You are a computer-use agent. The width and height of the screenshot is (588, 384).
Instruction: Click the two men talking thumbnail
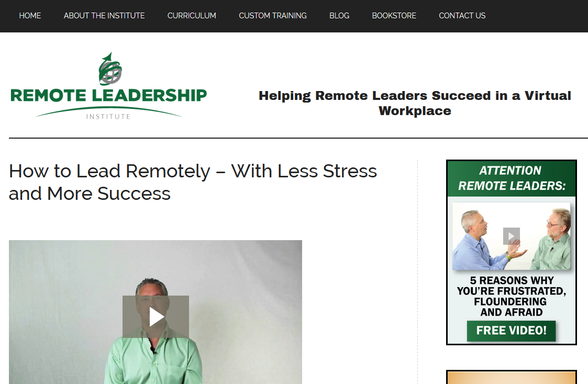pyautogui.click(x=512, y=236)
